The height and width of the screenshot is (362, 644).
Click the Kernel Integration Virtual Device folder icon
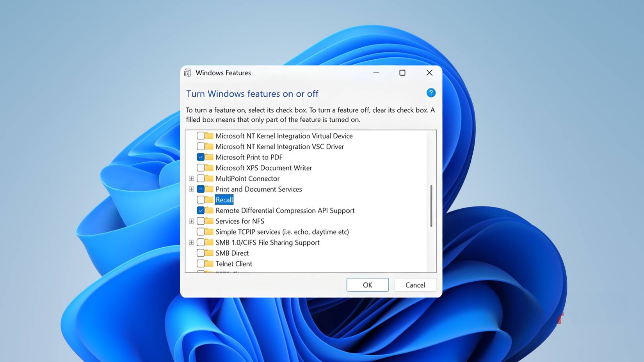(210, 136)
